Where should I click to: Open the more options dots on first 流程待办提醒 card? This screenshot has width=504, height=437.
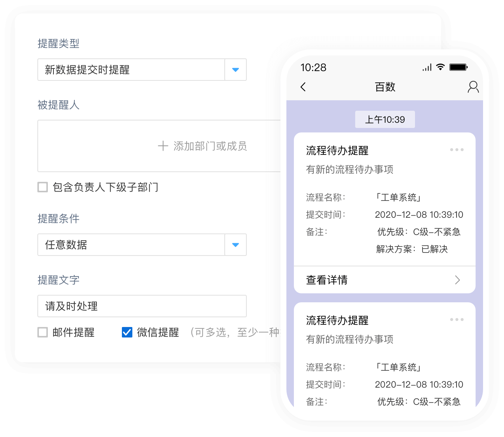(x=457, y=150)
